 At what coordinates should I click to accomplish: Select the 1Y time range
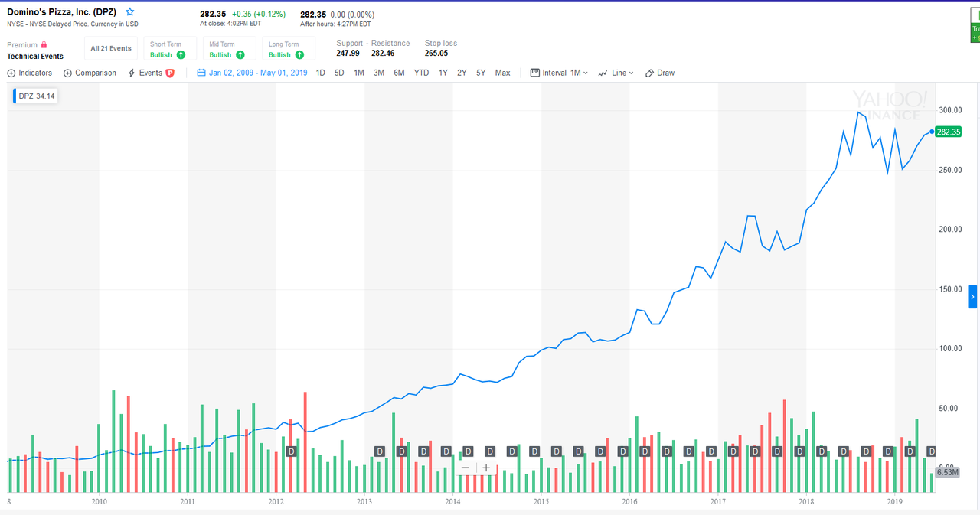[443, 73]
